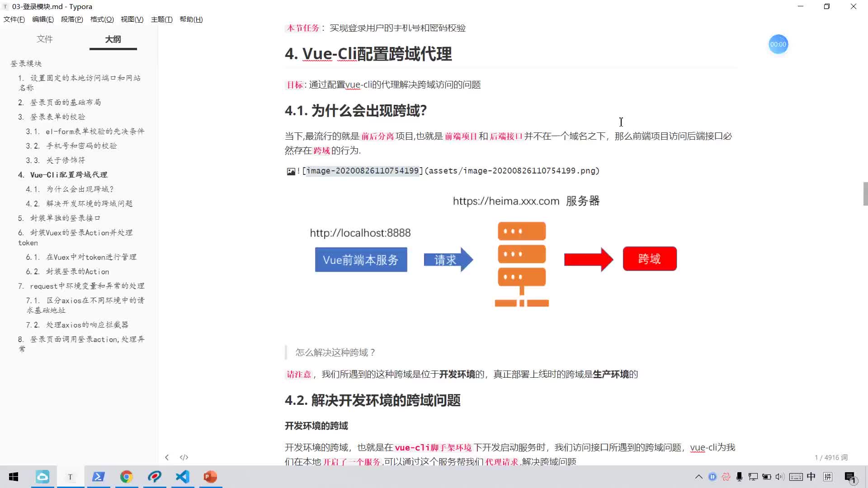Click source code toggle icon

tap(184, 457)
